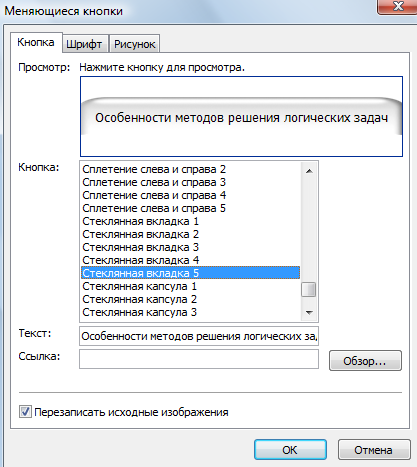Choose Сплетение слева и справа 5
The image size is (417, 467).
(x=191, y=208)
